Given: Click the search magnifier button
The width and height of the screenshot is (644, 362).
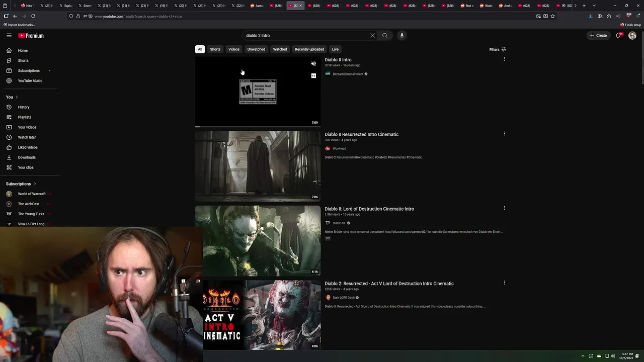Looking at the screenshot, I should [x=385, y=36].
